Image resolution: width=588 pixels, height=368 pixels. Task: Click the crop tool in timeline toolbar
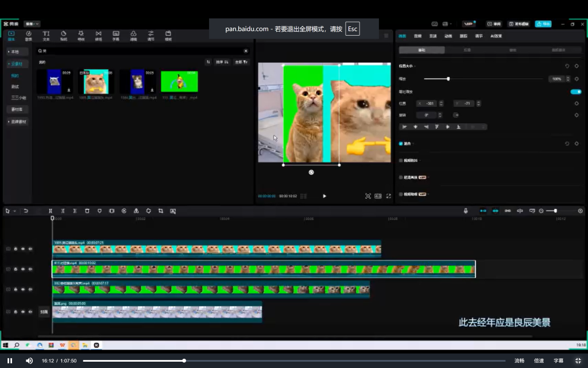161,211
